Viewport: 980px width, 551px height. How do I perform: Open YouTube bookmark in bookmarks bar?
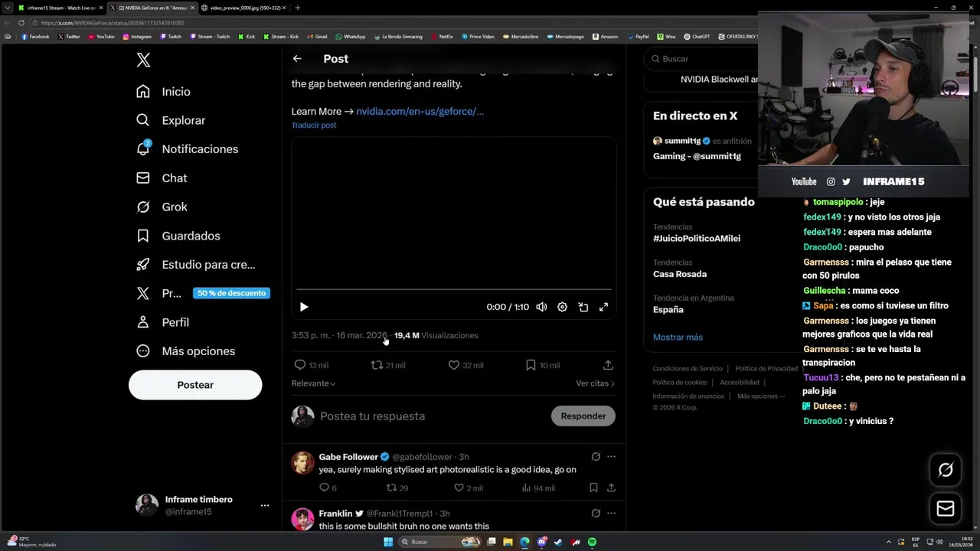click(x=101, y=37)
